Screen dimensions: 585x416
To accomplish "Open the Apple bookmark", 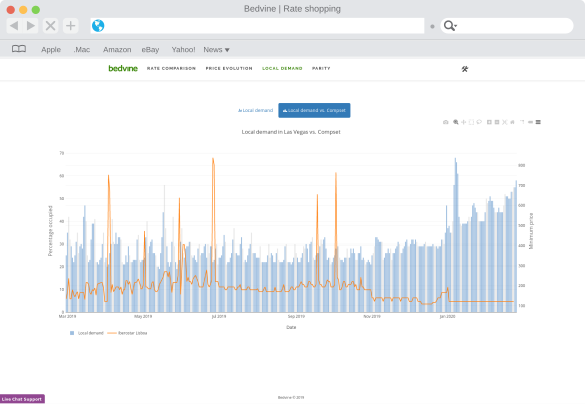I will click(x=51, y=50).
